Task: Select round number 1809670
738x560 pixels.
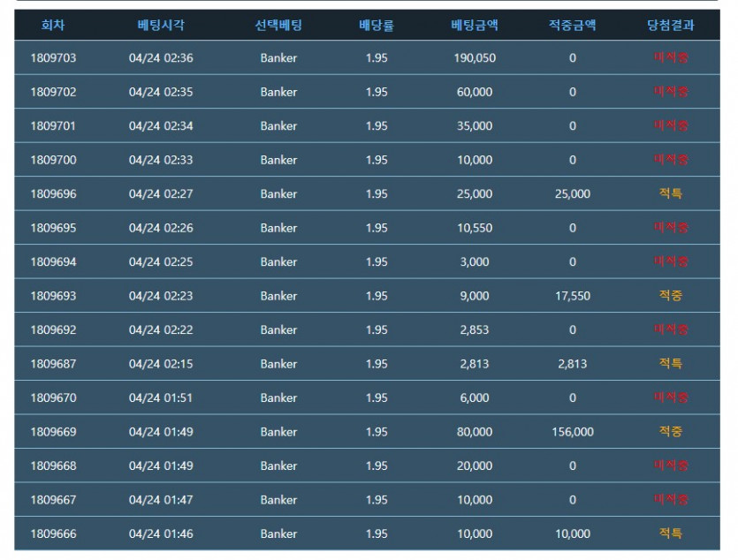Action: coord(53,397)
